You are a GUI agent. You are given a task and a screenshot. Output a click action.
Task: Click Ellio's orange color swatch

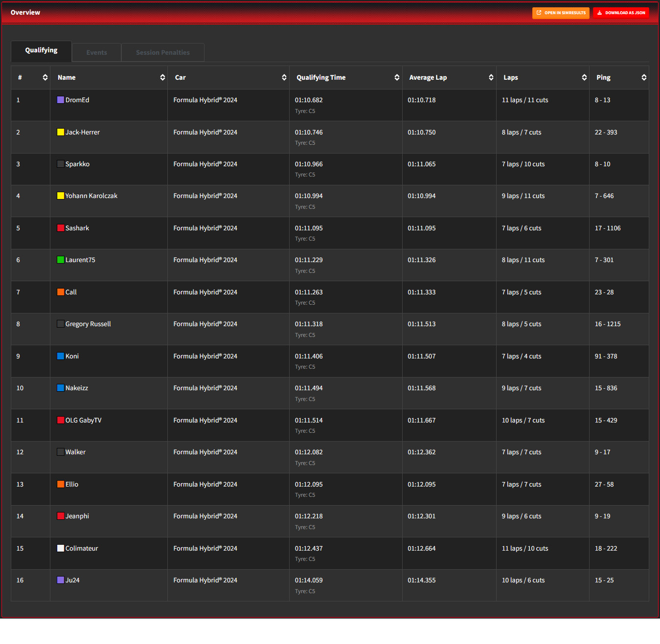pyautogui.click(x=61, y=484)
